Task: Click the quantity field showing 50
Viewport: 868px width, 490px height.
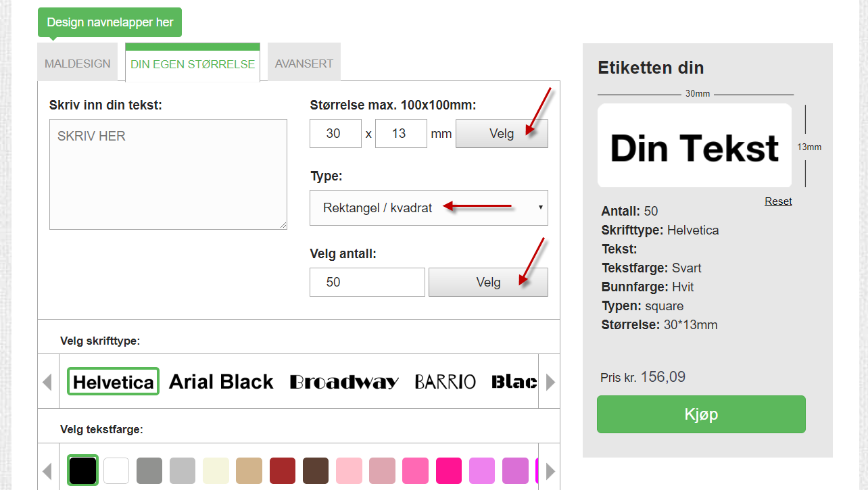Action: click(x=367, y=282)
